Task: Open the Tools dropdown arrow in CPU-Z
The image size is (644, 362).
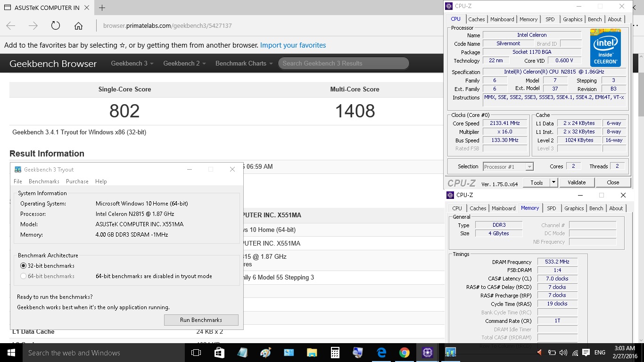Action: [x=554, y=182]
